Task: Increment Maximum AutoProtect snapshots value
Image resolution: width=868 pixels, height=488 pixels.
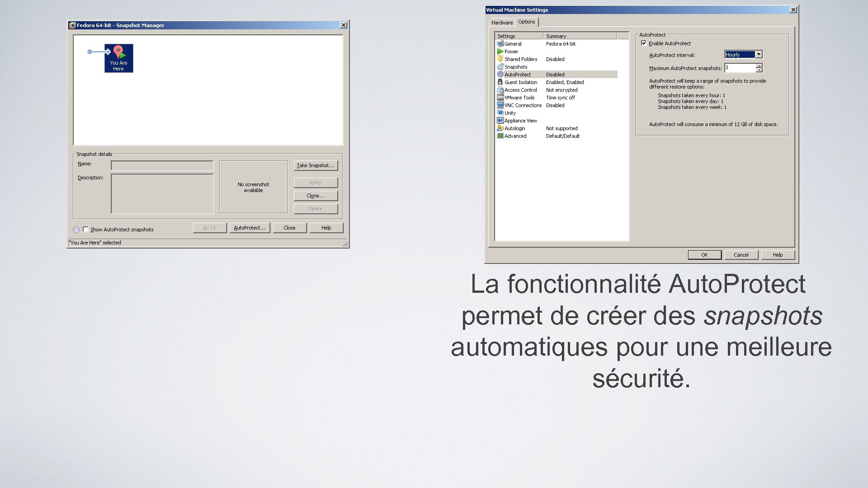Action: pos(759,66)
